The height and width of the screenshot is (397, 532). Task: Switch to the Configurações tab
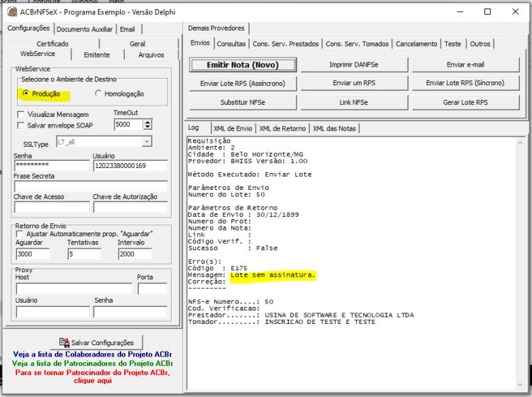pos(29,28)
